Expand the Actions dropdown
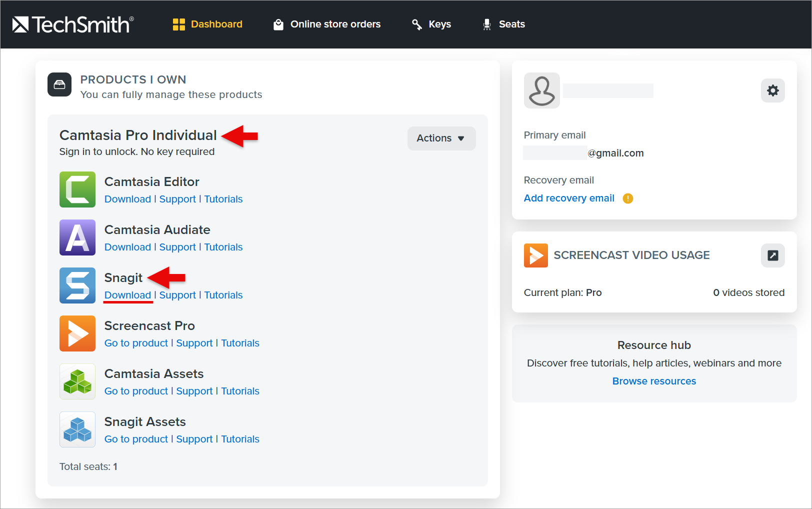The height and width of the screenshot is (509, 812). coord(441,138)
